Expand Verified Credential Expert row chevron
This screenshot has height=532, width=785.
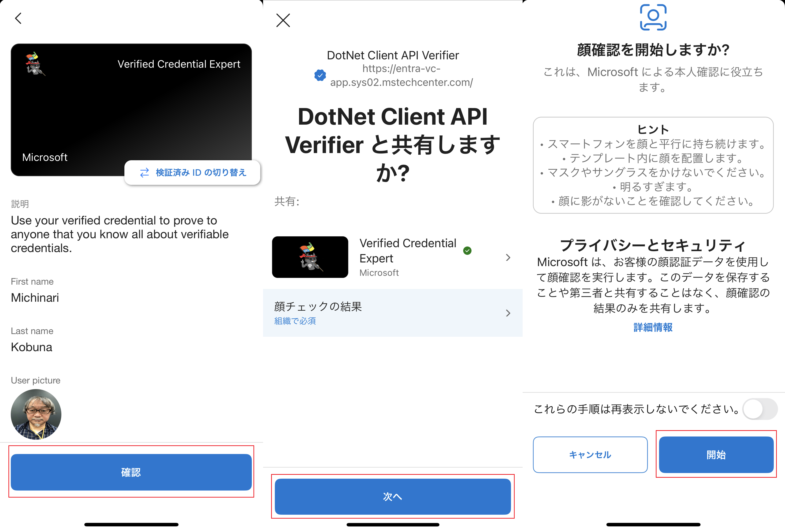pos(508,258)
